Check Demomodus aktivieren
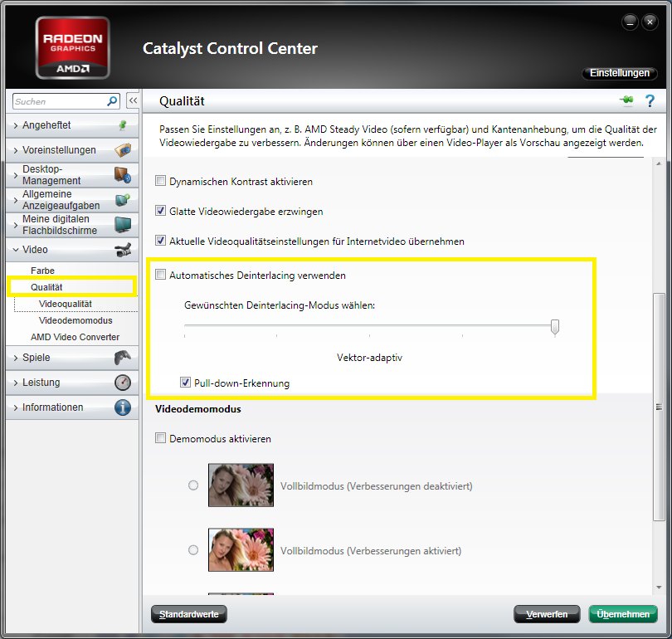672x639 pixels. (160, 438)
